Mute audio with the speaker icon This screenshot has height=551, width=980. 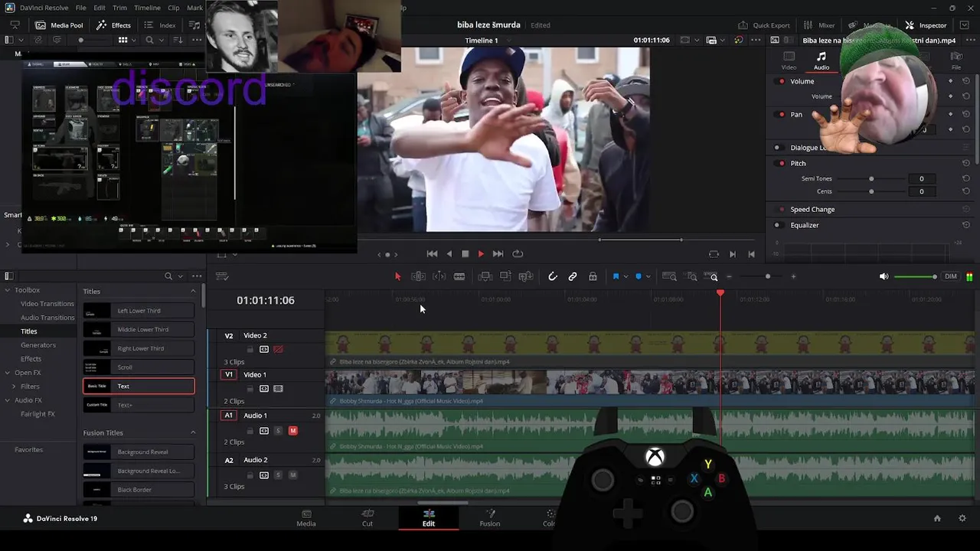884,276
